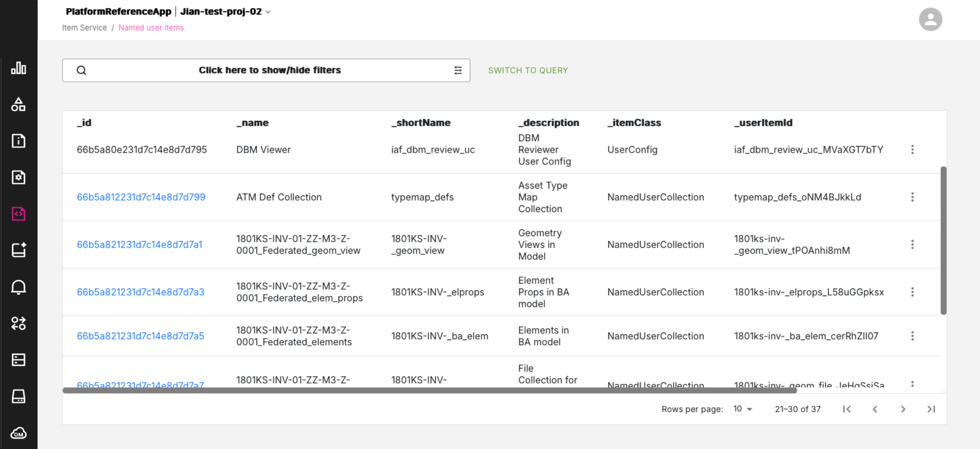The height and width of the screenshot is (449, 980).
Task: Toggle the filter sliders icon
Action: pos(458,70)
